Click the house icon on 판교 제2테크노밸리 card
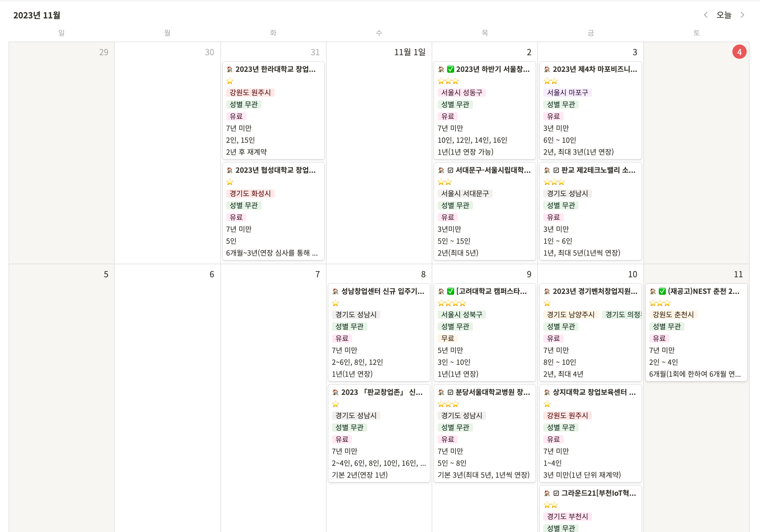 pyautogui.click(x=547, y=170)
